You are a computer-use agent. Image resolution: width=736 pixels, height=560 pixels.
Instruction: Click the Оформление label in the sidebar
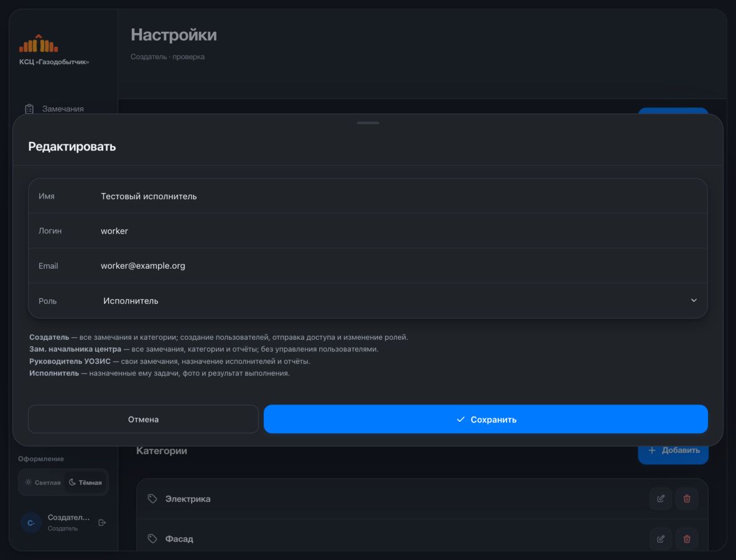coord(41,459)
